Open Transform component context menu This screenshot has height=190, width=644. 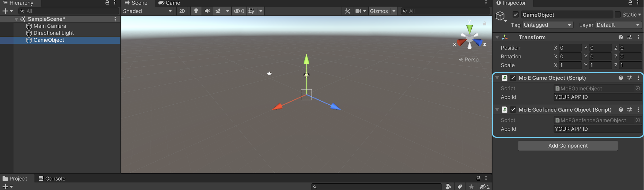tap(638, 37)
